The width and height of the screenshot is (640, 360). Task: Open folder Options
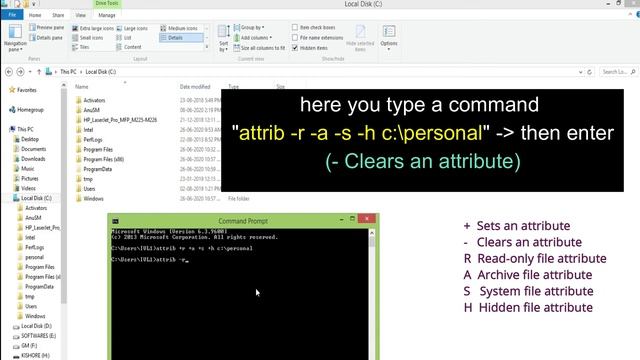389,38
